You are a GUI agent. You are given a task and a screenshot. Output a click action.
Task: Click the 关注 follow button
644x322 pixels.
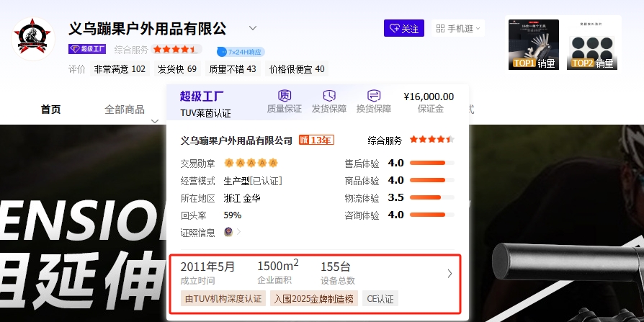(x=404, y=28)
